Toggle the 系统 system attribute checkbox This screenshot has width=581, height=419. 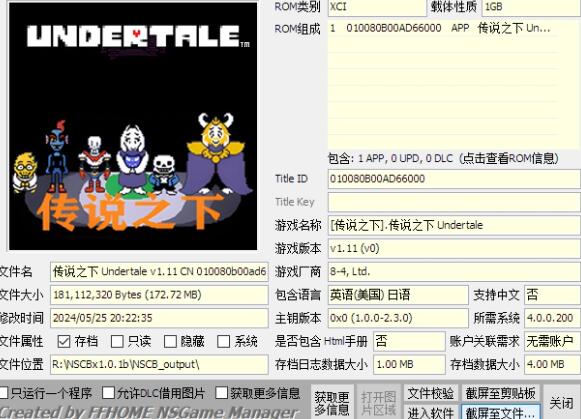click(x=223, y=341)
